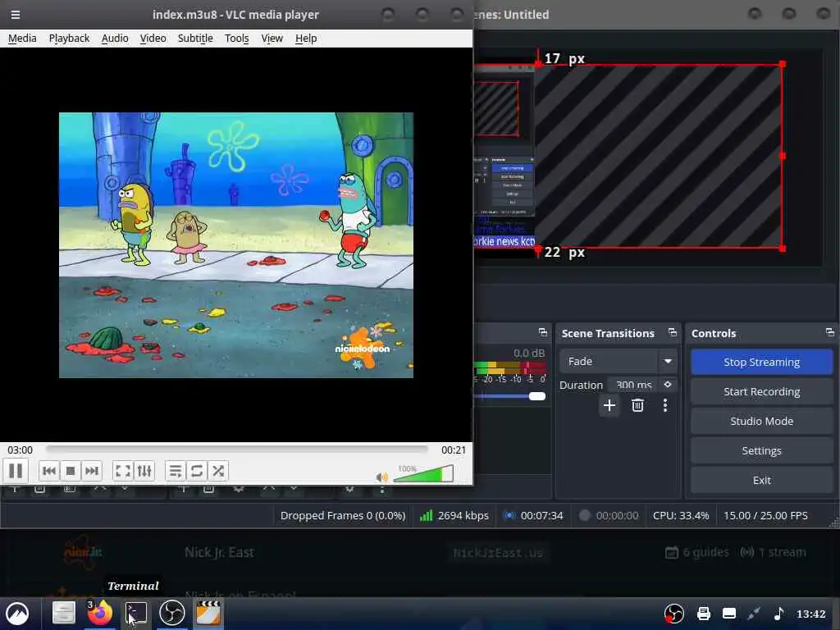The height and width of the screenshot is (630, 840).
Task: Toggle the VLC remaining time label 00:21
Action: (453, 450)
